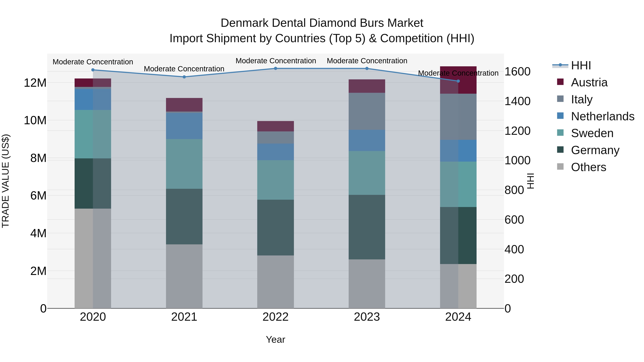Select the 2024 Italy bar segment

(458, 117)
